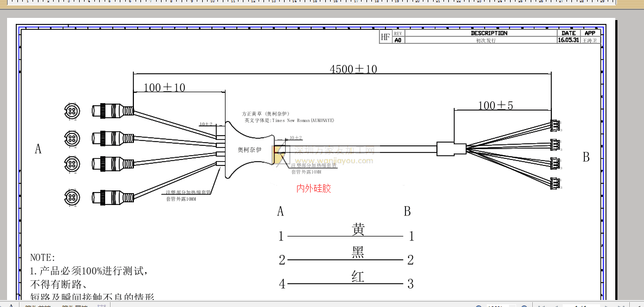Click the DESCRIPTION header in the revision table
The height and width of the screenshot is (307, 644).
(488, 33)
